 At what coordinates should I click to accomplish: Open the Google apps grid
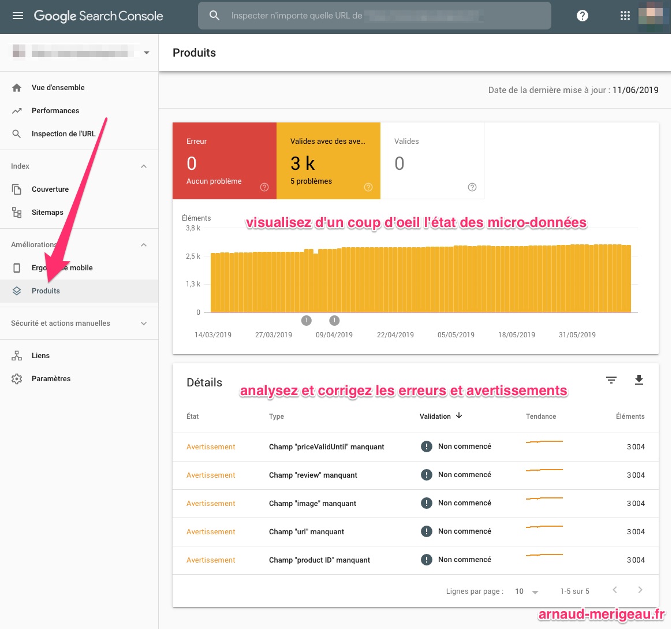[625, 16]
